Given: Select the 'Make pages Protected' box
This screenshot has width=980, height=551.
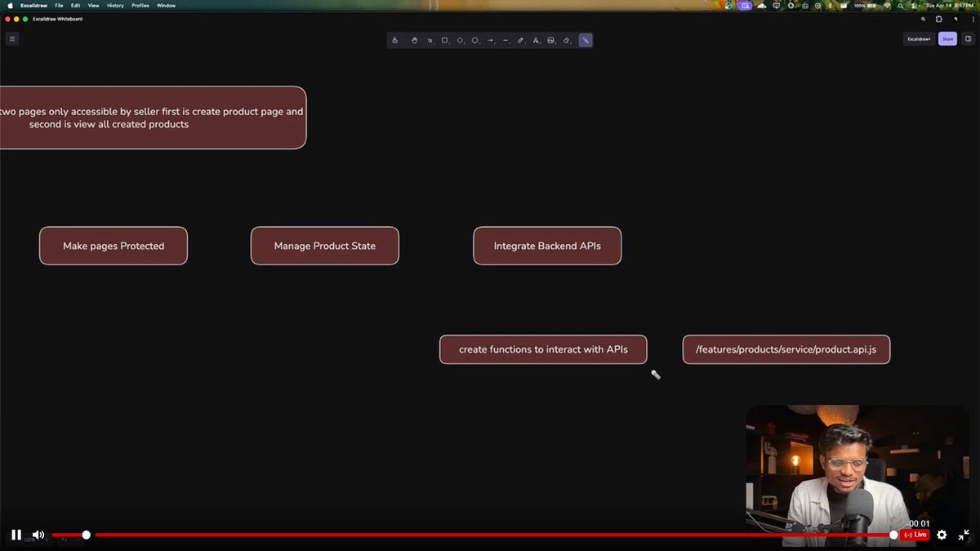Looking at the screenshot, I should (x=114, y=246).
